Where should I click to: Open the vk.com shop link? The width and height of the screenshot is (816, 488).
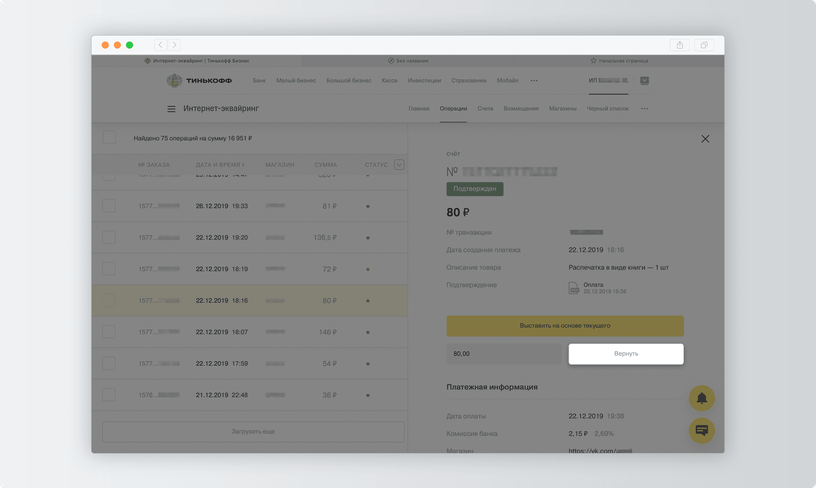pyautogui.click(x=600, y=451)
